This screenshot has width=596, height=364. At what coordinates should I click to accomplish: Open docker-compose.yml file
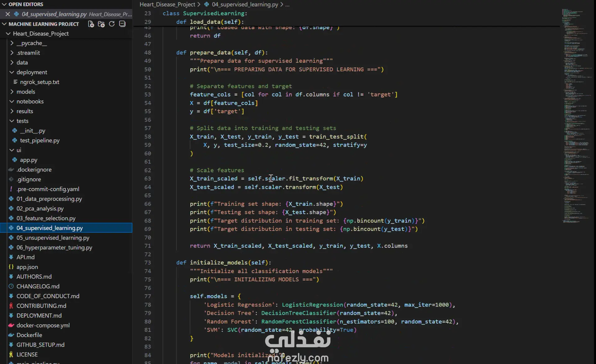click(43, 325)
